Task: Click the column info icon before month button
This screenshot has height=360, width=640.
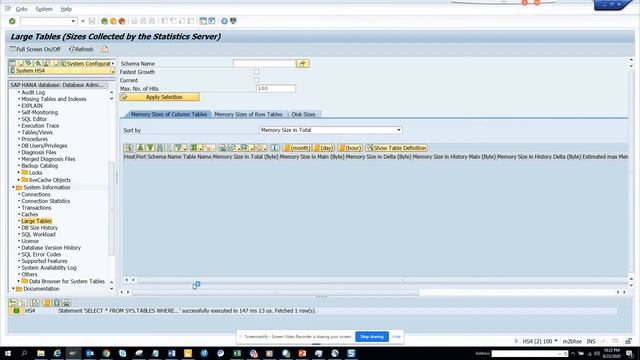Action: [x=274, y=148]
